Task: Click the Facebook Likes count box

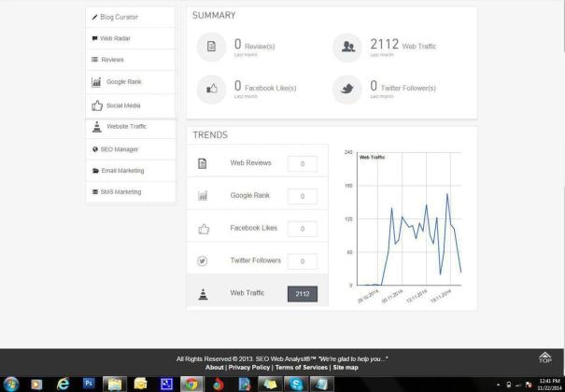Action: coord(302,229)
